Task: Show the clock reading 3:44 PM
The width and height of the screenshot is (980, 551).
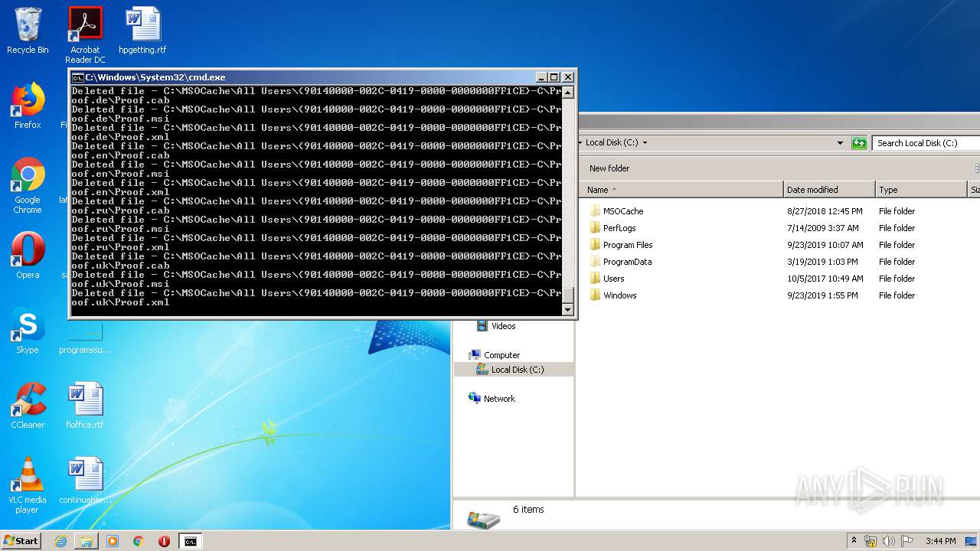Action: [x=940, y=541]
